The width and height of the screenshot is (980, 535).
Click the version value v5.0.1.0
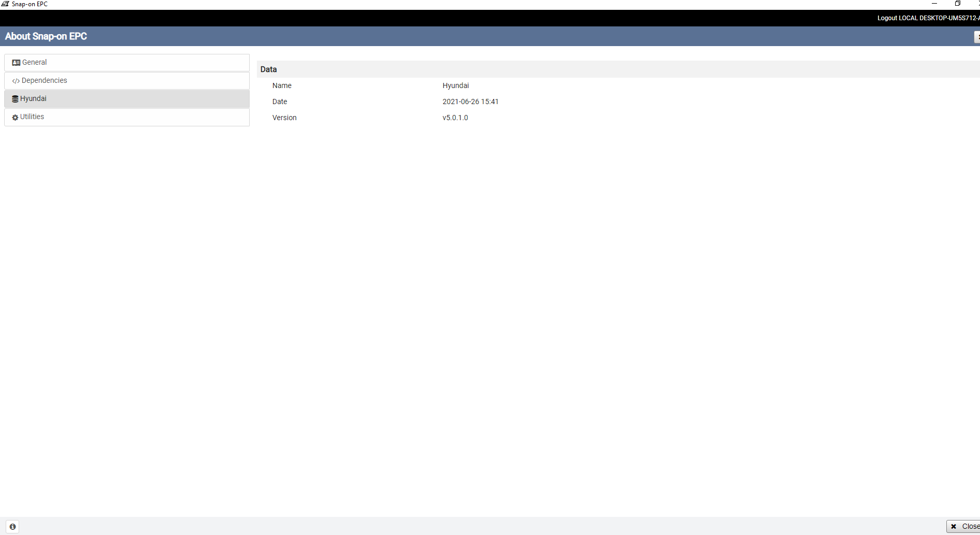pyautogui.click(x=455, y=118)
